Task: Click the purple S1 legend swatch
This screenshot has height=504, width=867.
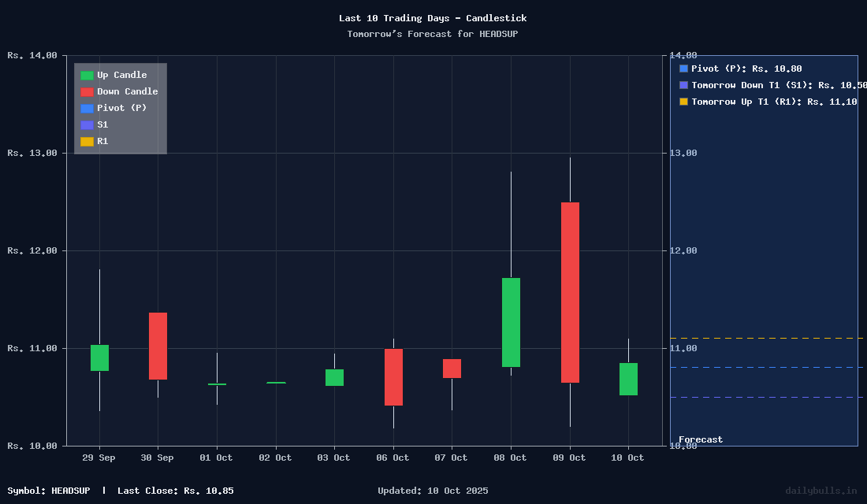Action: (87, 125)
